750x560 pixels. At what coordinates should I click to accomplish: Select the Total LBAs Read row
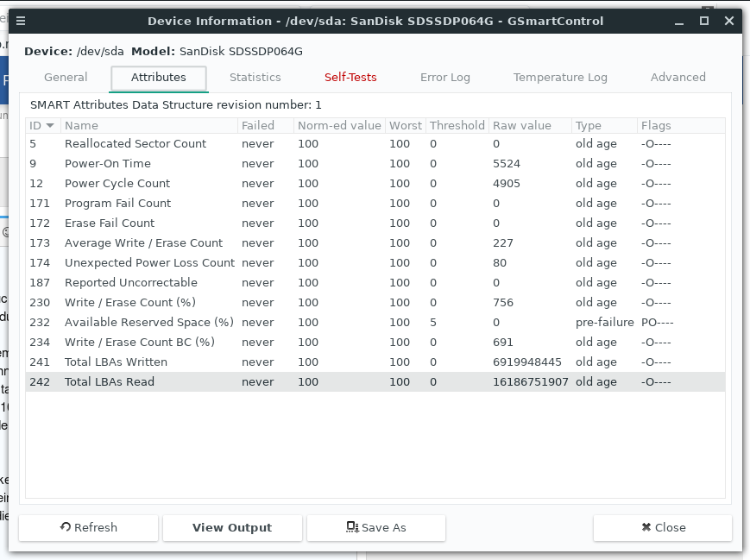375,381
